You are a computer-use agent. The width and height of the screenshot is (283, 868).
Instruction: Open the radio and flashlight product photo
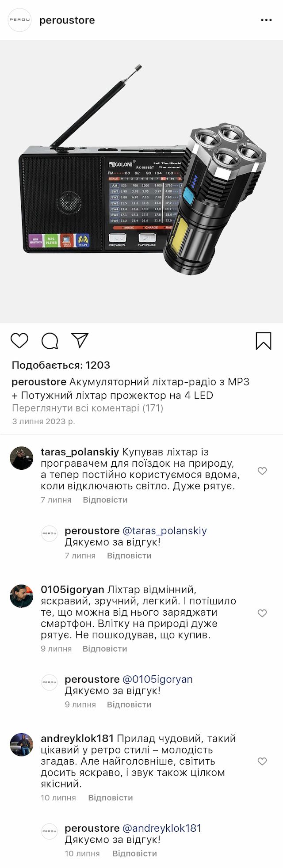[141, 182]
